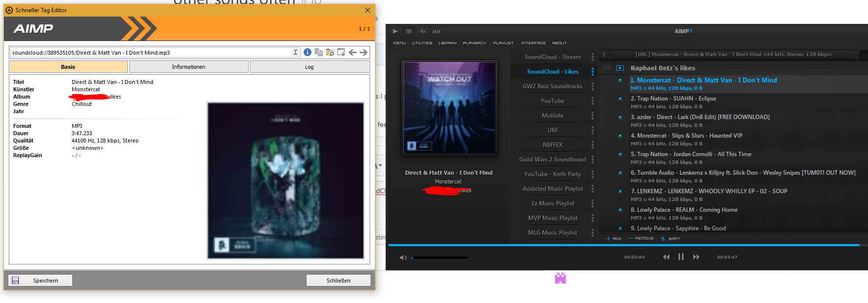Open the visualization waveform icon in AIMP3
The width and height of the screenshot is (868, 303).
422,31
